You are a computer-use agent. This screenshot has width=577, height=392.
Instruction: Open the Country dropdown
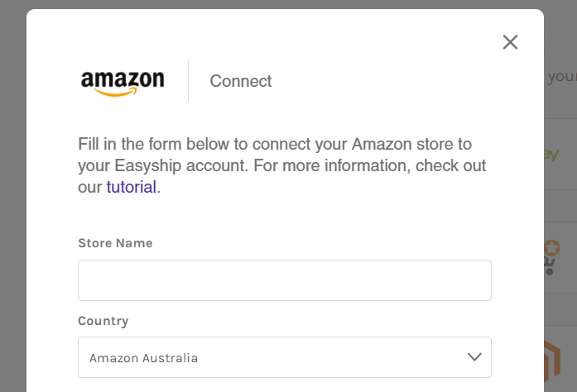(x=284, y=357)
